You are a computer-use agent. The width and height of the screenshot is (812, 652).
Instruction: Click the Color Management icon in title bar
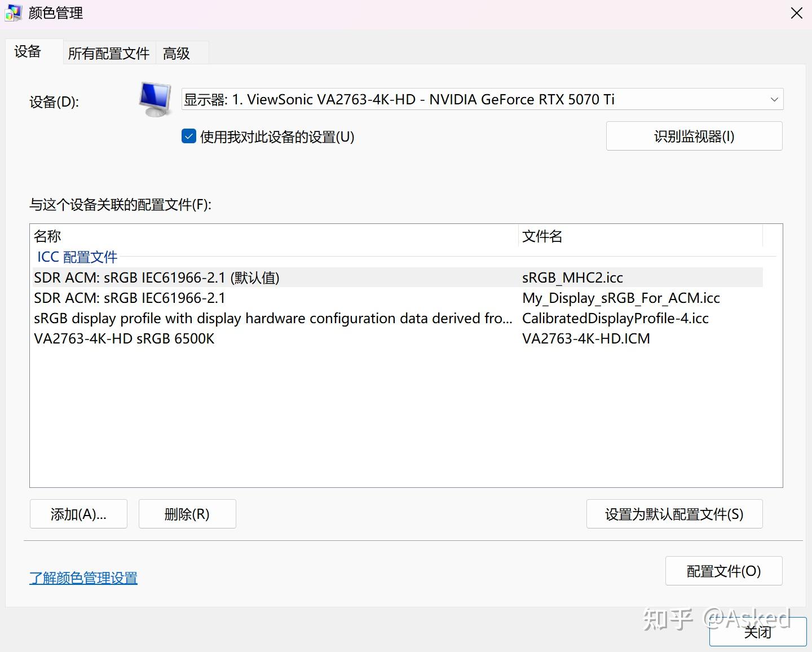click(x=13, y=12)
